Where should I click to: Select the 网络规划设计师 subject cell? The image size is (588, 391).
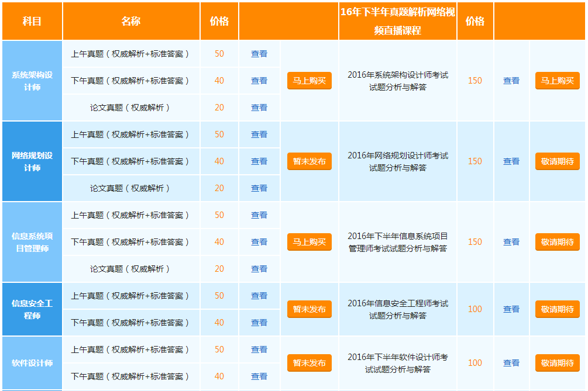pyautogui.click(x=32, y=161)
